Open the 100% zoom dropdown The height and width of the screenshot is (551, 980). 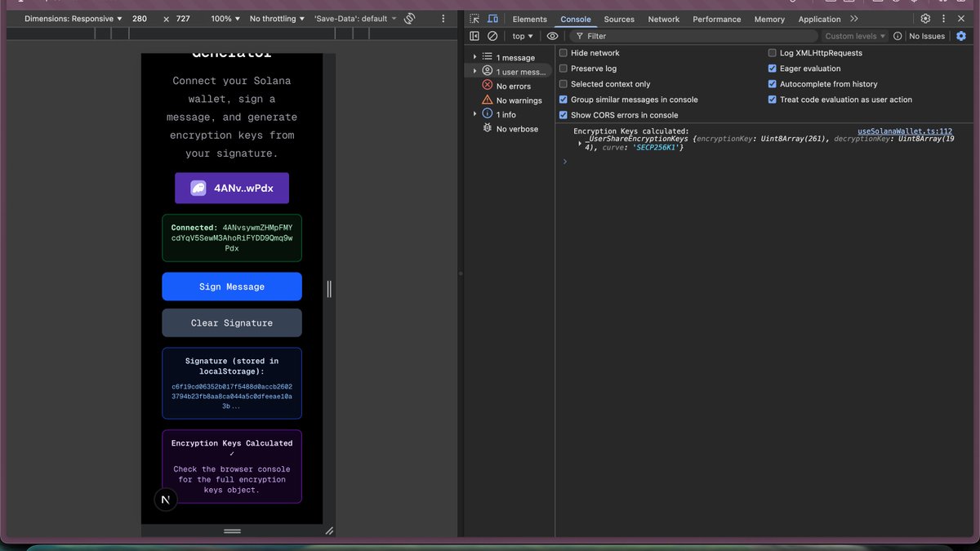click(225, 18)
